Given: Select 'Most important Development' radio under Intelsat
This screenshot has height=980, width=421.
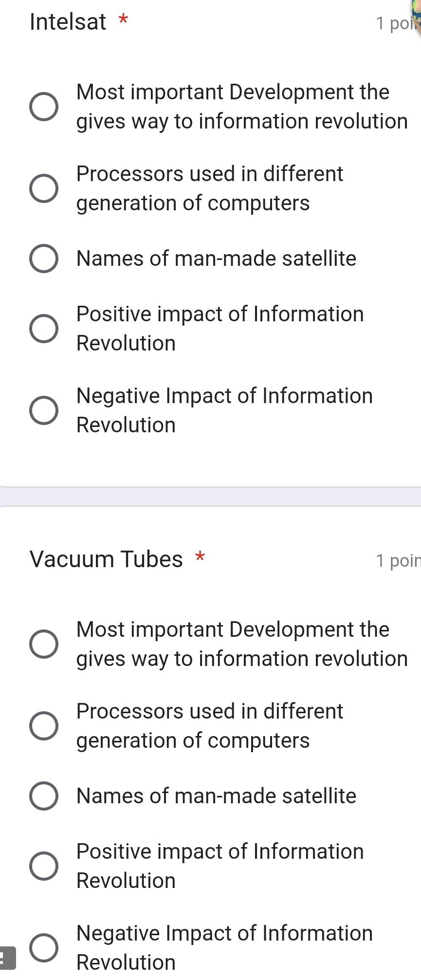Looking at the screenshot, I should (44, 107).
